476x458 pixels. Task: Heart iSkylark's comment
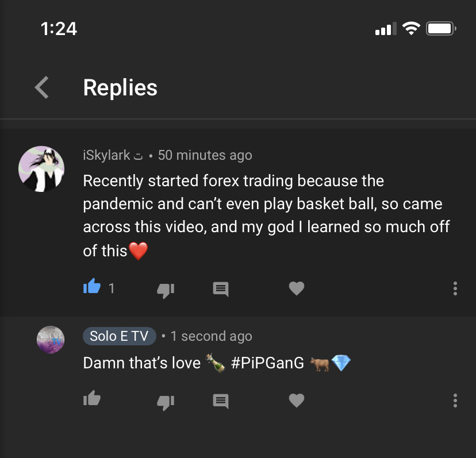coord(297,288)
